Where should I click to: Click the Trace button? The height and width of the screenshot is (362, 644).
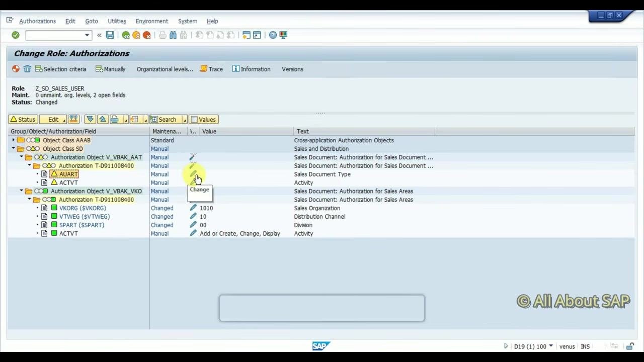[x=211, y=69]
